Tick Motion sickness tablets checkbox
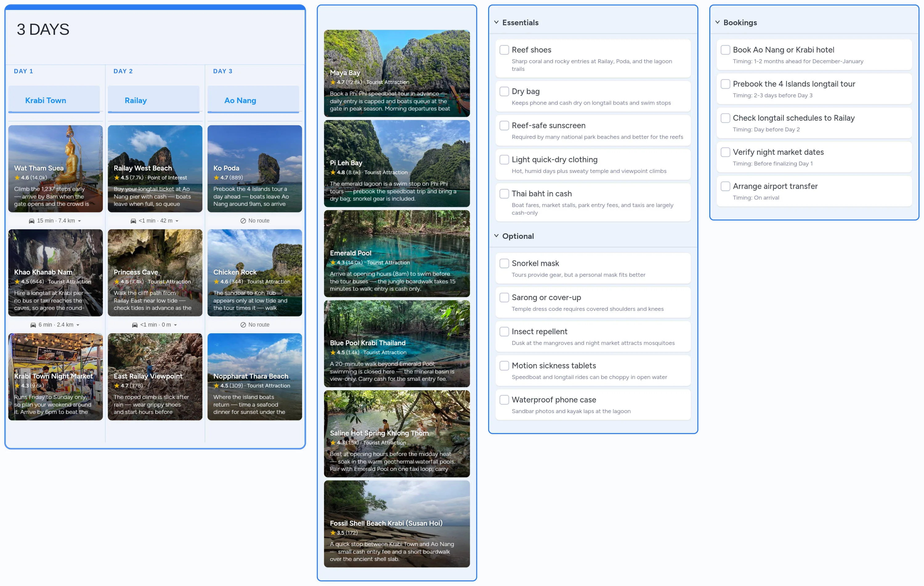 click(504, 366)
